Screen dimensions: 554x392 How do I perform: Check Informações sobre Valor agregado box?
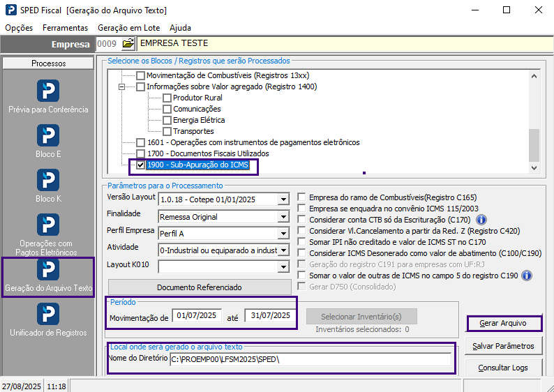point(141,86)
